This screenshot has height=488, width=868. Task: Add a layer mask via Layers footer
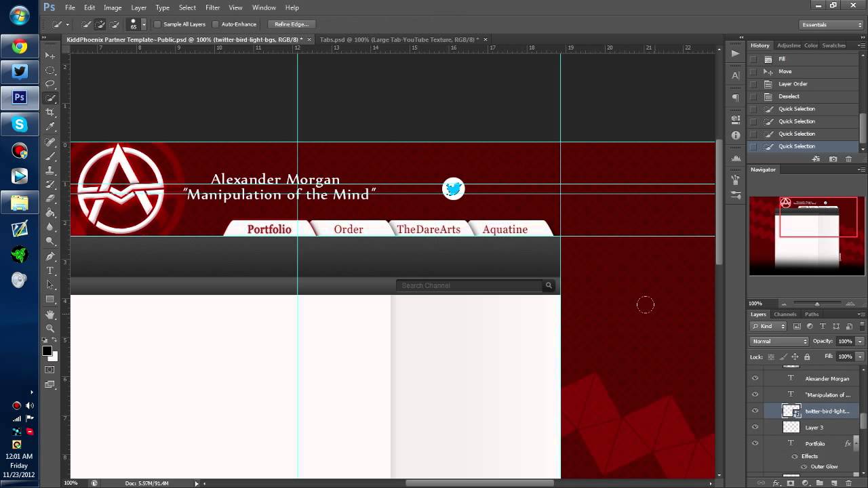click(x=791, y=483)
